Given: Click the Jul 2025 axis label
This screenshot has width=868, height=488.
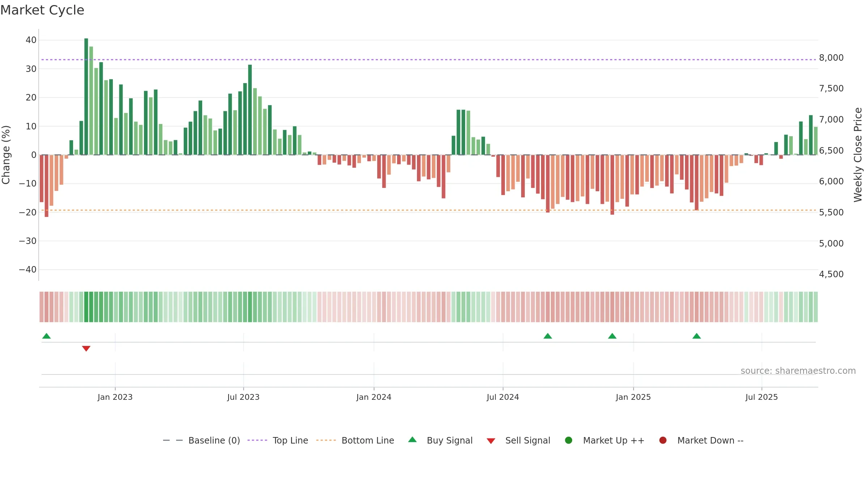Looking at the screenshot, I should 762,397.
